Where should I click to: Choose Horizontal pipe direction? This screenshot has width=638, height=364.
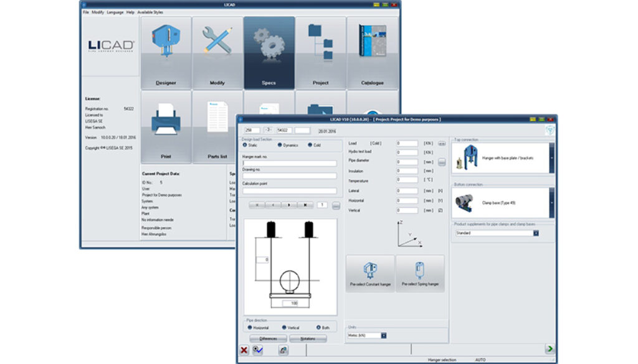tap(250, 327)
